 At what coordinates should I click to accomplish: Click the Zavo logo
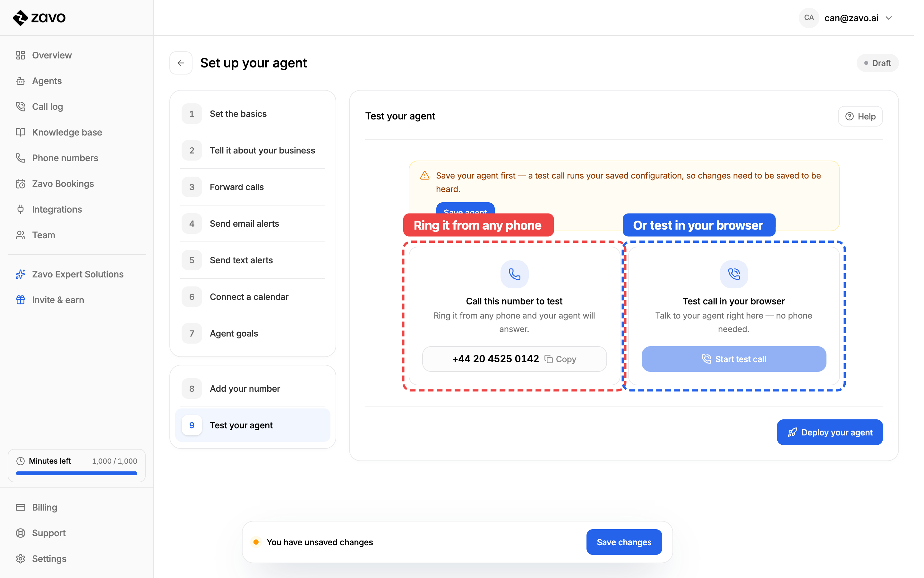(x=39, y=18)
